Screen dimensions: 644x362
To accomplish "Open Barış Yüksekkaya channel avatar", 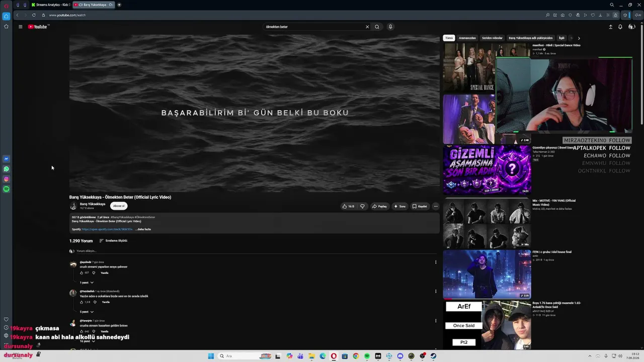I will (73, 206).
